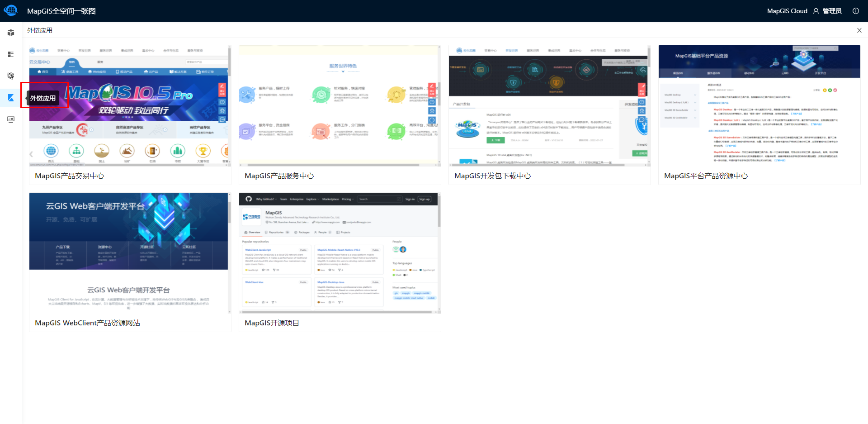Click the GitHub octocat logo in MapGIS开源项目 preview

point(248,199)
